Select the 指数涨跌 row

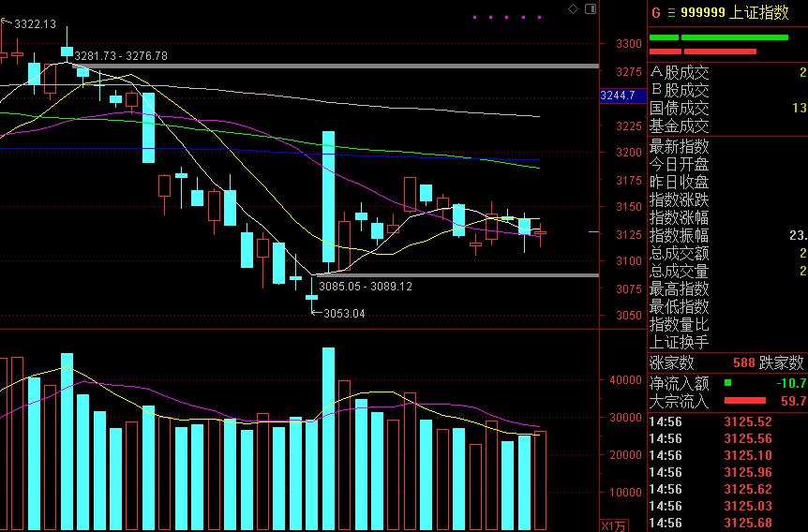pos(727,199)
